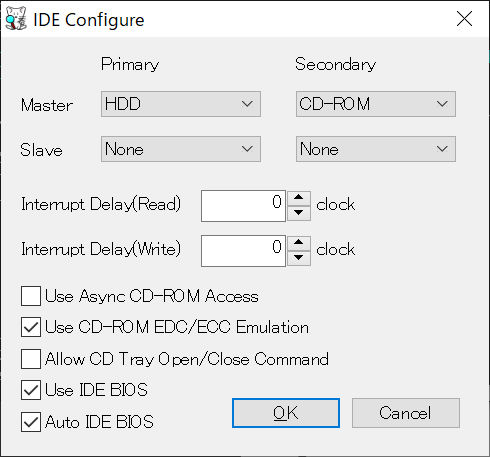
Task: Click the cat application icon in title bar
Action: [16, 18]
